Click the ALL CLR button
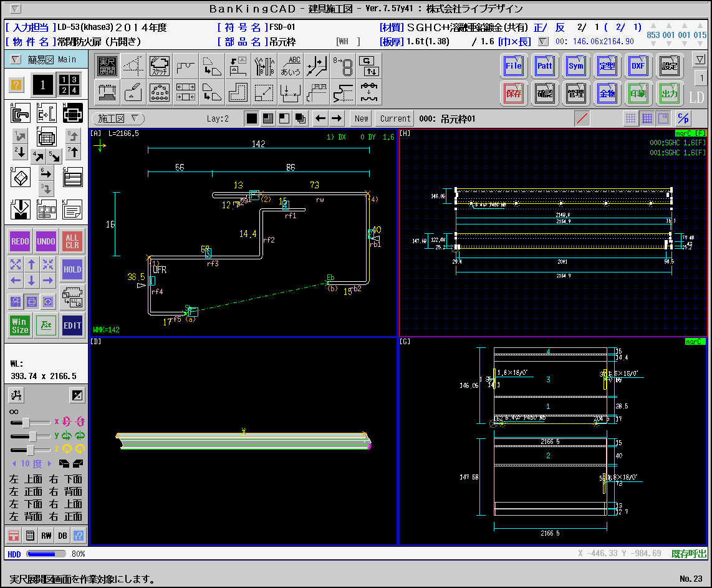712x588 pixels. click(72, 241)
